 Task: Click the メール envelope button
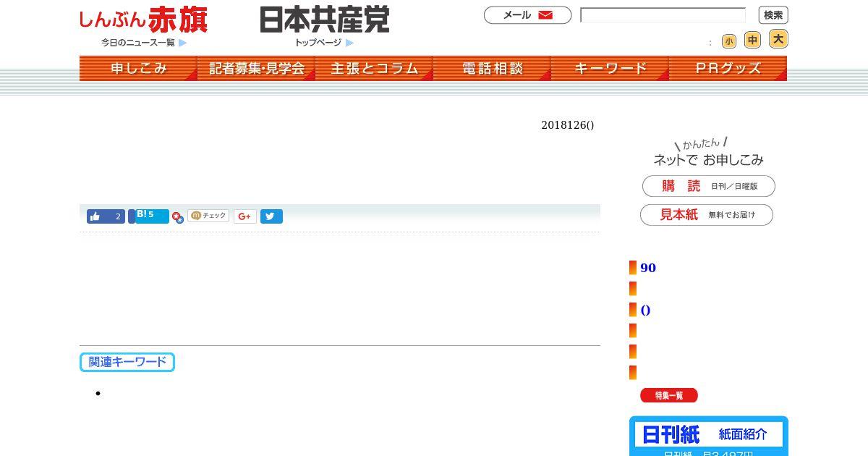[x=527, y=15]
